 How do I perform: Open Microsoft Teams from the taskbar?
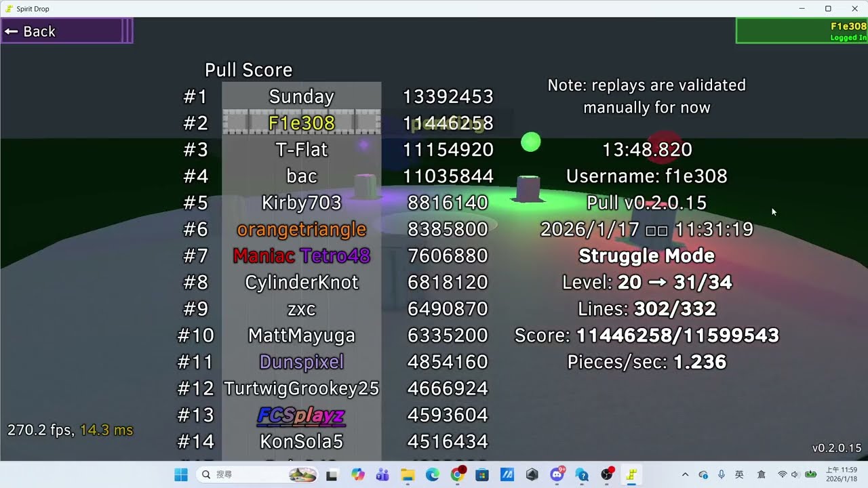click(x=382, y=475)
